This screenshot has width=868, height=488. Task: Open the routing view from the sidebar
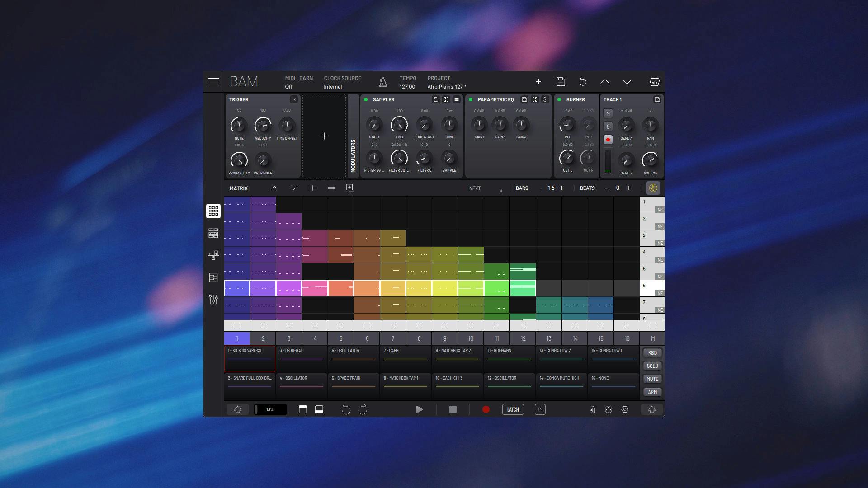point(213,255)
